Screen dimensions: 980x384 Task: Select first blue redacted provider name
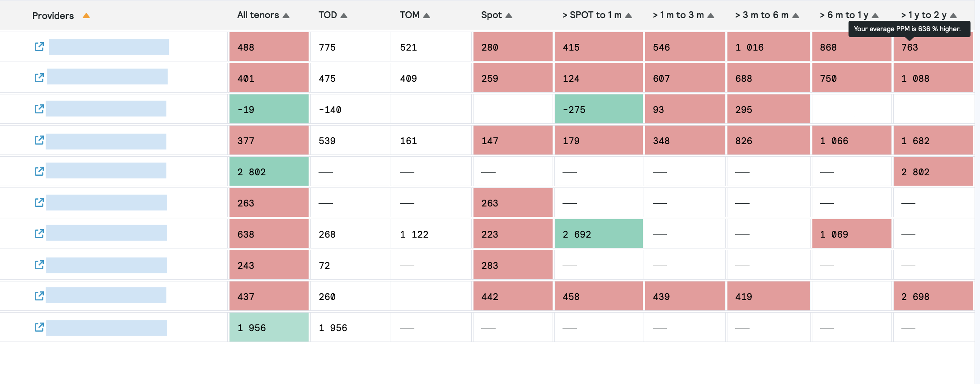(109, 47)
